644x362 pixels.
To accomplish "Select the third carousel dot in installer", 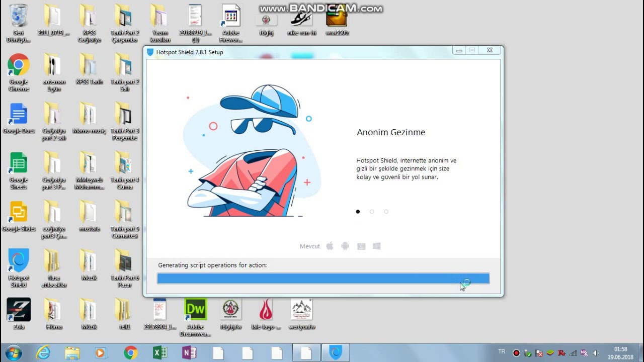I will coord(386,212).
